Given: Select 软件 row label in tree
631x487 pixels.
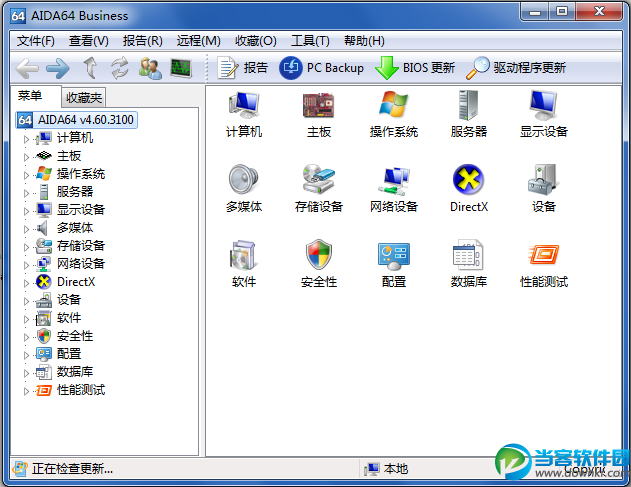Looking at the screenshot, I should click(x=69, y=318).
